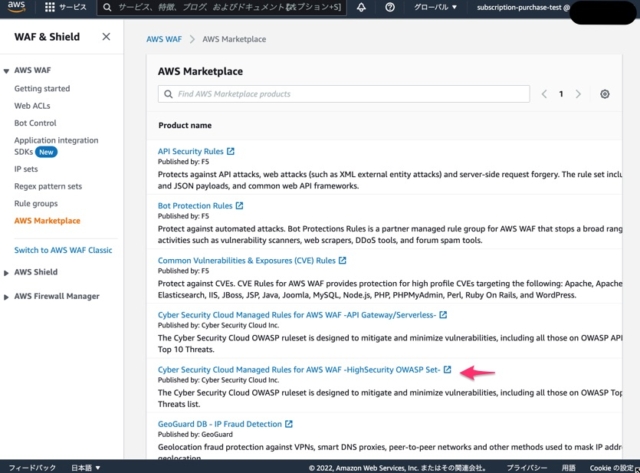This screenshot has height=473, width=640.
Task: Open Rule groups in the sidebar
Action: point(36,203)
